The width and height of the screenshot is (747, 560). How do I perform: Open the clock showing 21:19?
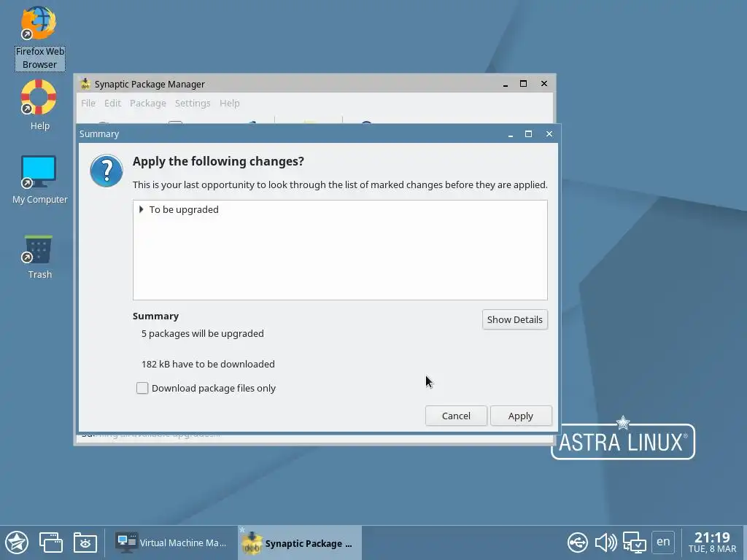pos(712,542)
